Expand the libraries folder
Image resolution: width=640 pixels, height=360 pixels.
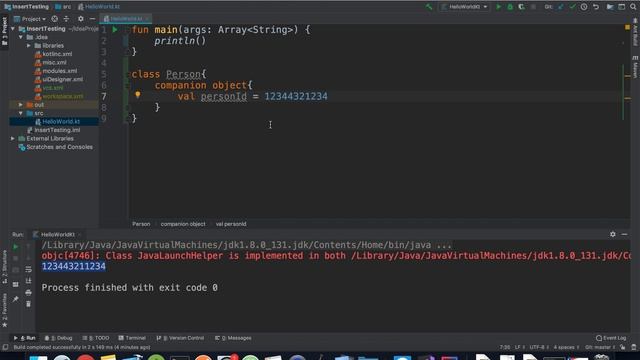(x=29, y=46)
